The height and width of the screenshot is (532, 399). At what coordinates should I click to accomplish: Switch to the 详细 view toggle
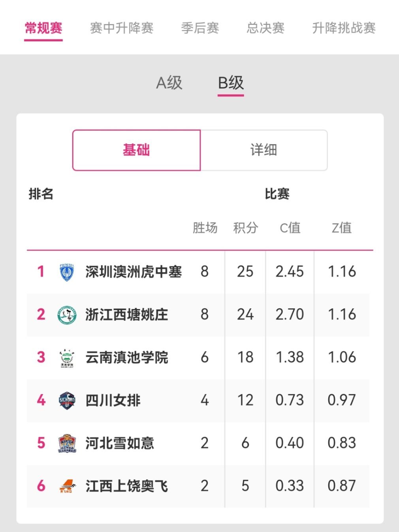coord(264,150)
